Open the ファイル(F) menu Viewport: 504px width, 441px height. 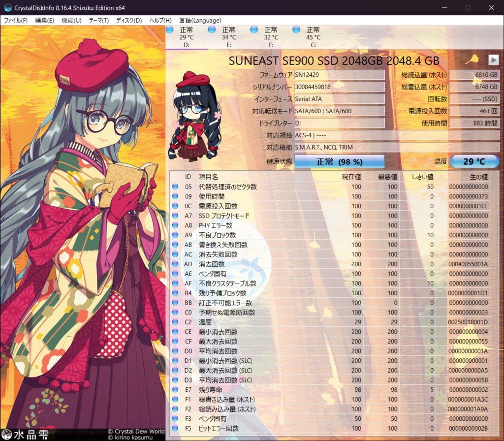[x=15, y=20]
